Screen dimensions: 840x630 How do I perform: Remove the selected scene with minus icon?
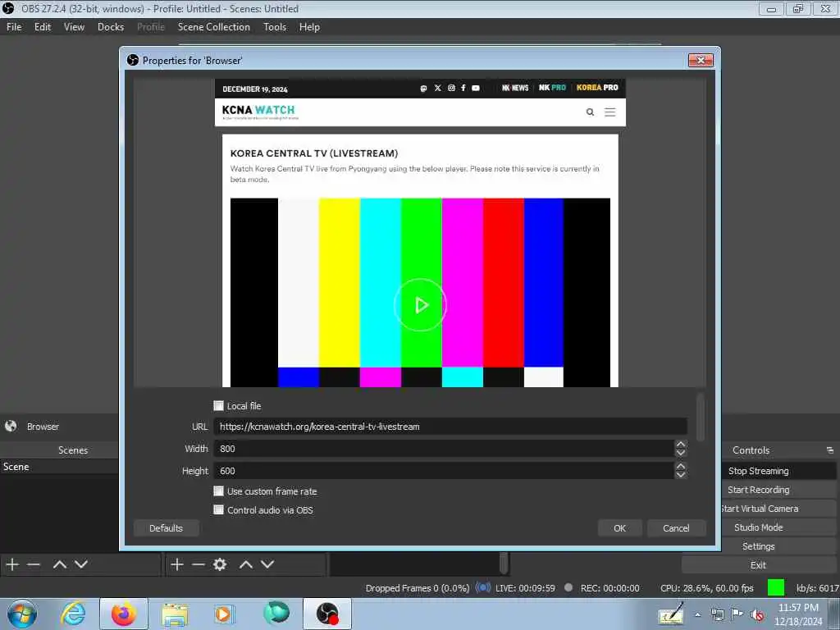coord(33,564)
